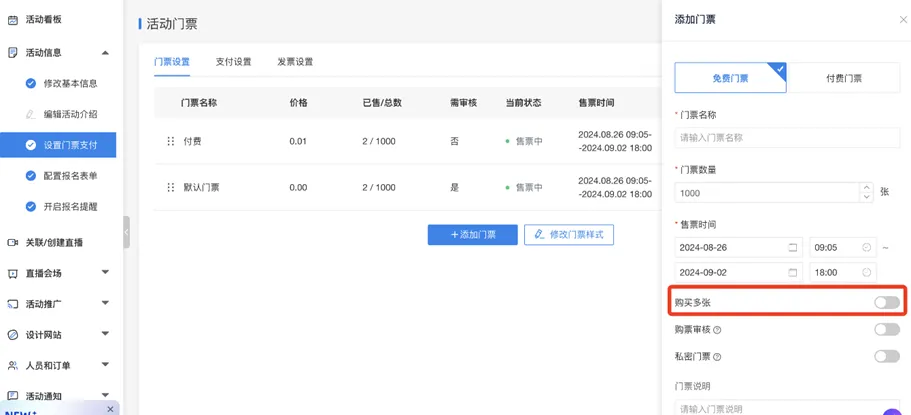Select the 付费门票 ticket type option

tap(843, 78)
